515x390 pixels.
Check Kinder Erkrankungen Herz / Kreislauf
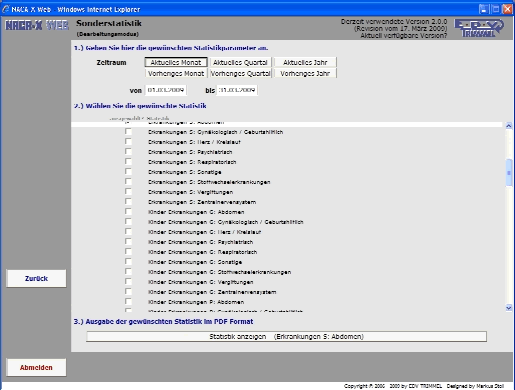[128, 232]
